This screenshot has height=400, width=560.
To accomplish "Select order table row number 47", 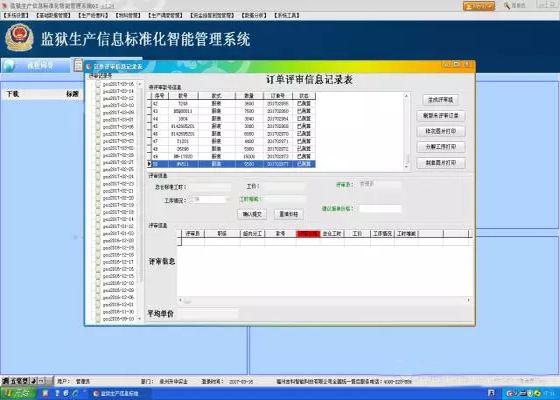I will click(x=231, y=141).
